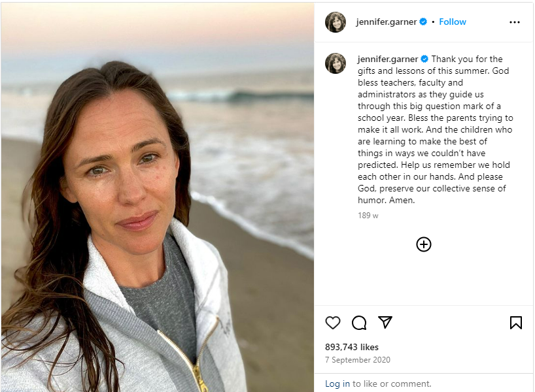Save the post with the bookmark icon
The image size is (535, 392).
515,323
